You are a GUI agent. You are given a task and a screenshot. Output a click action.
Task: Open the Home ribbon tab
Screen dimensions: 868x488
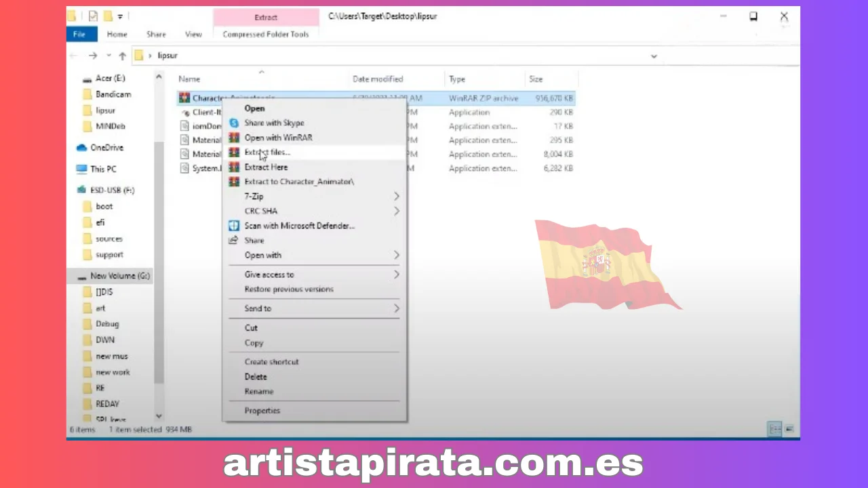click(x=117, y=35)
